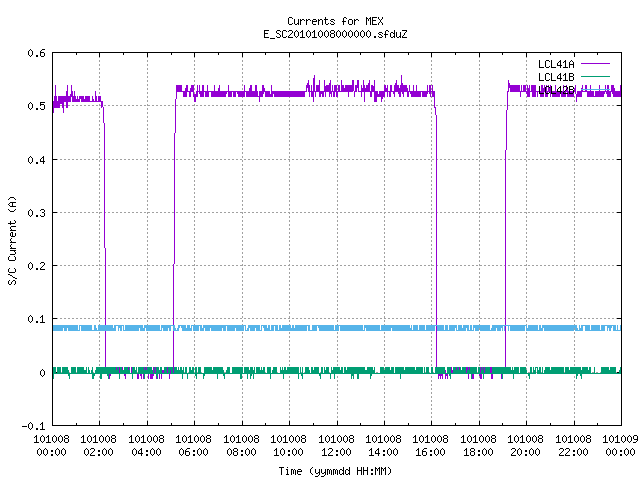Click the x-axis tick '101008 12:00'
This screenshot has width=640, height=480.
[336, 446]
